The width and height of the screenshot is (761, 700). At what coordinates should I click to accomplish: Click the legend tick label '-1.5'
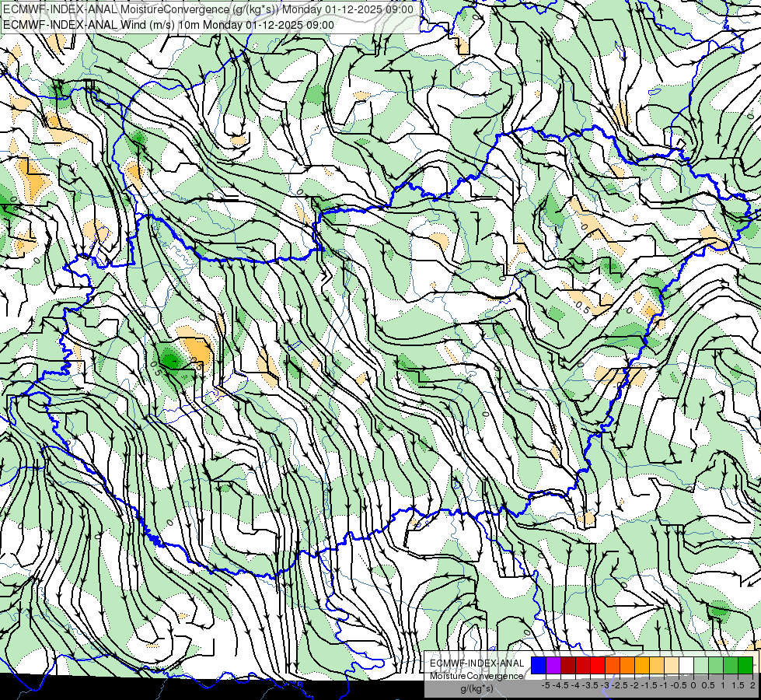[649, 685]
